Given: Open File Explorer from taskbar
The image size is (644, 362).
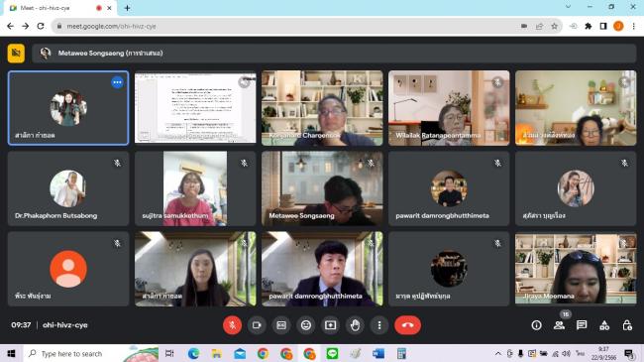Looking at the screenshot, I should tap(216, 353).
